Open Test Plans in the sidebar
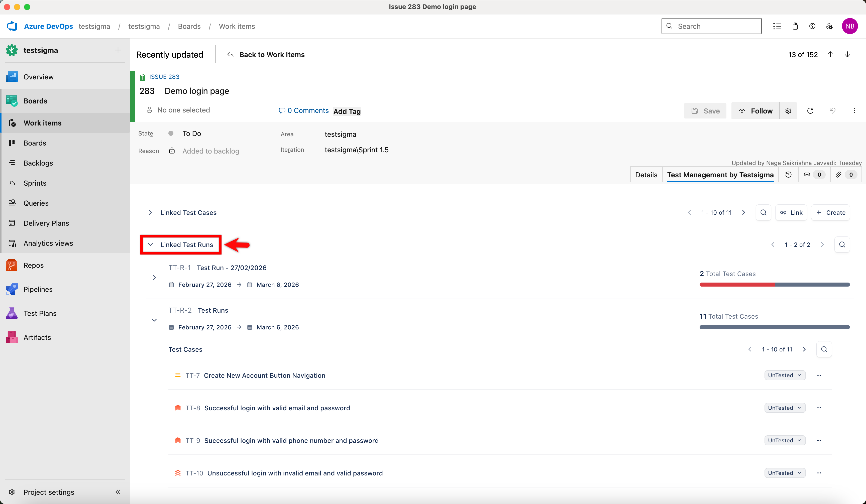The height and width of the screenshot is (504, 866). (65, 313)
